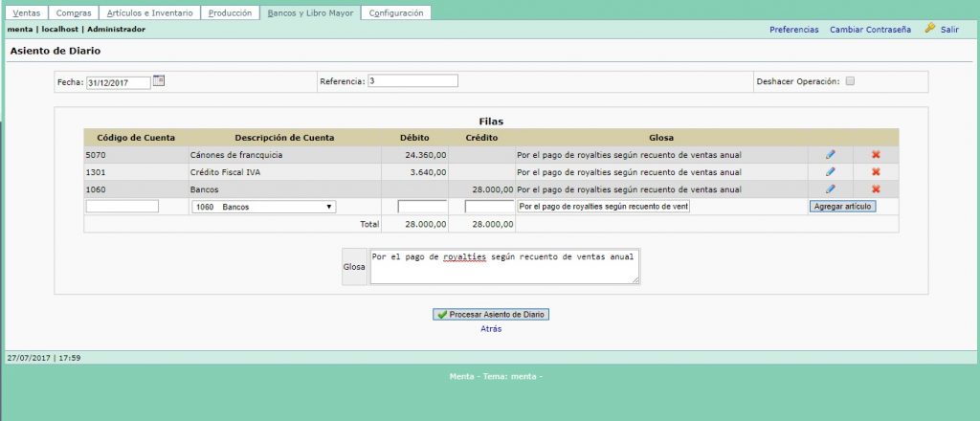The height and width of the screenshot is (421, 980).
Task: Edit the Cánones de francquicia row
Action: [x=830, y=154]
